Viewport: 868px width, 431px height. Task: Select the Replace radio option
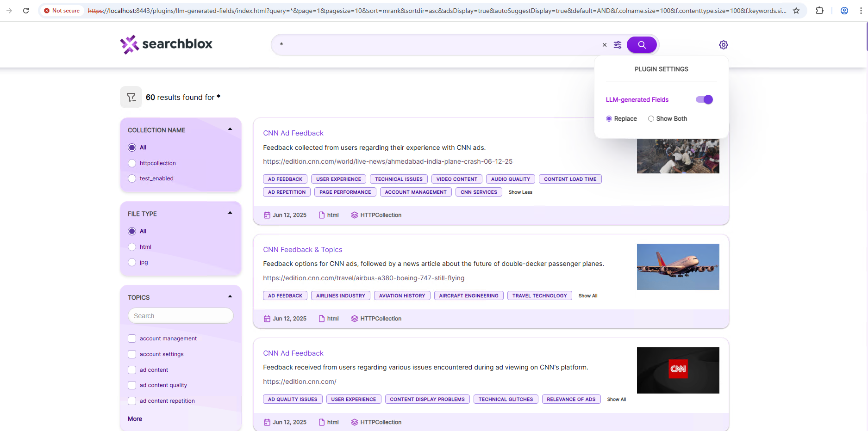pyautogui.click(x=609, y=119)
